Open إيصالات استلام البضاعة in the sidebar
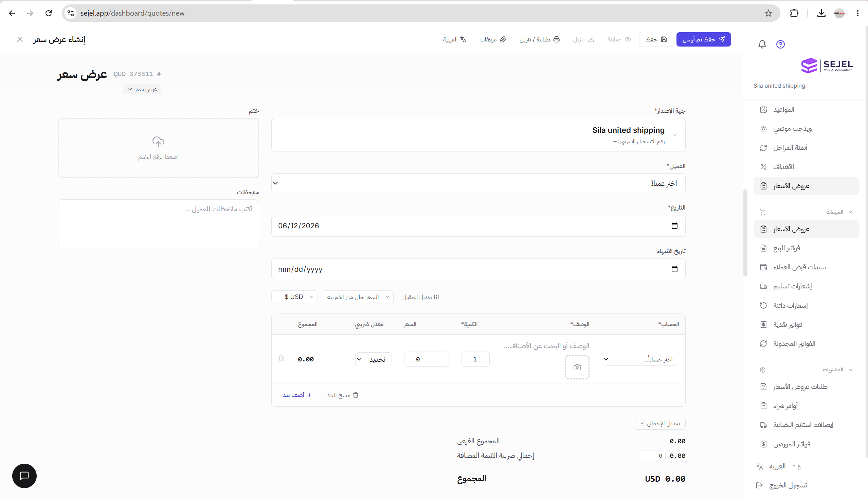 (x=806, y=425)
